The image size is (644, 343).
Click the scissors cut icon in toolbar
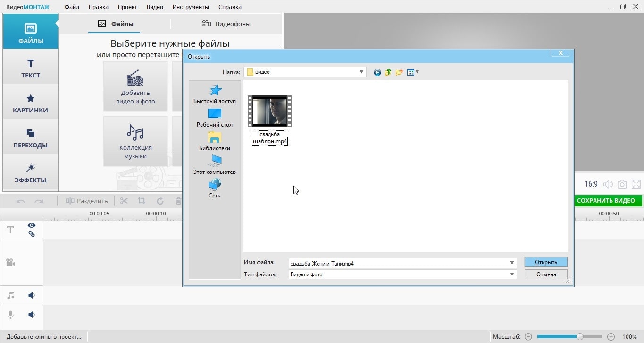click(x=124, y=201)
